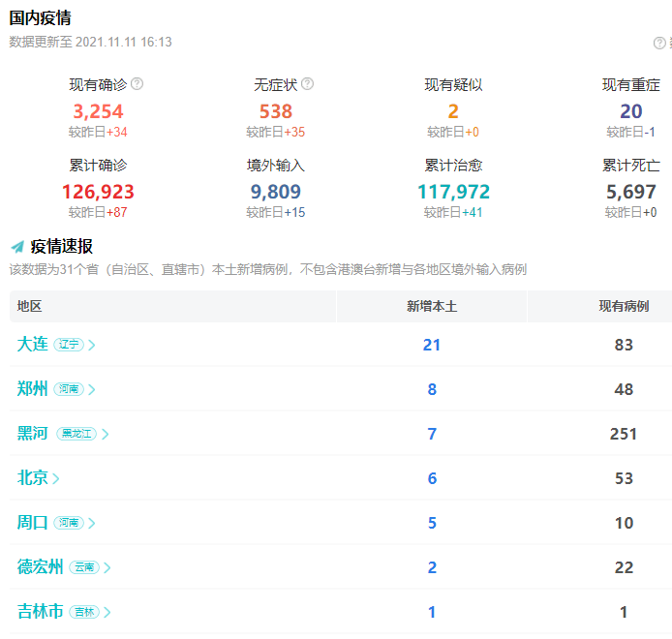Image resolution: width=672 pixels, height=639 pixels.
Task: Click the help icon at top right
Action: (659, 43)
